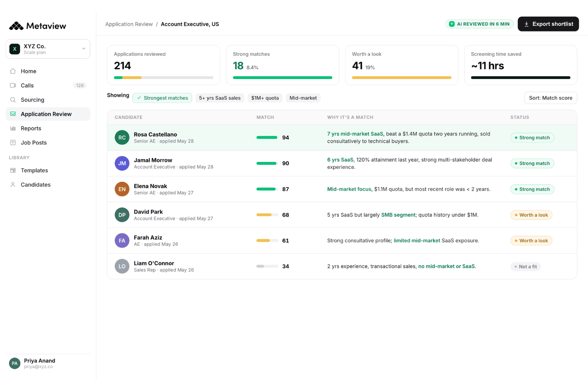Click the Elena Novak candidate name
This screenshot has width=588, height=392.
click(x=150, y=186)
